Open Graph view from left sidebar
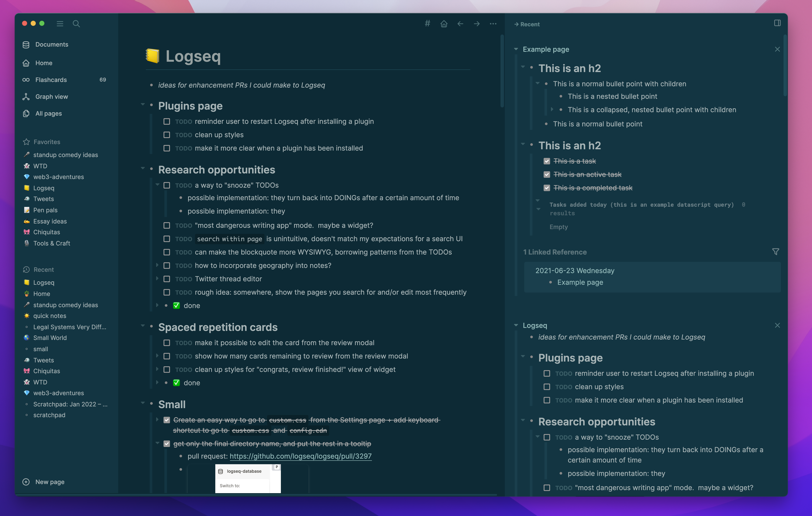This screenshot has width=812, height=516. 51,96
